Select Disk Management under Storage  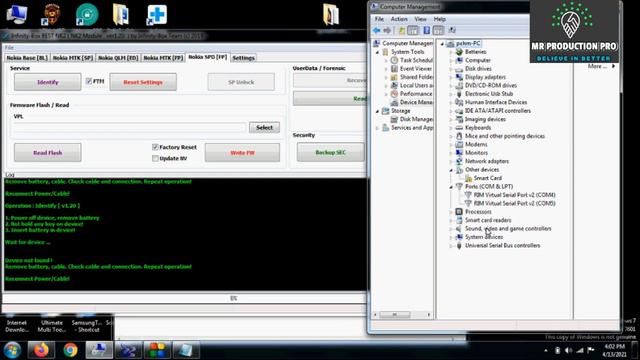(x=416, y=119)
